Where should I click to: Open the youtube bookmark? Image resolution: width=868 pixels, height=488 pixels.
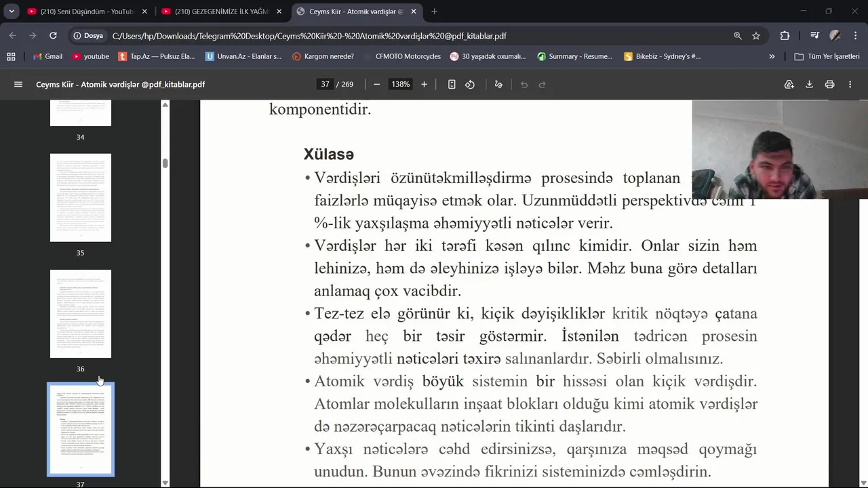click(90, 56)
